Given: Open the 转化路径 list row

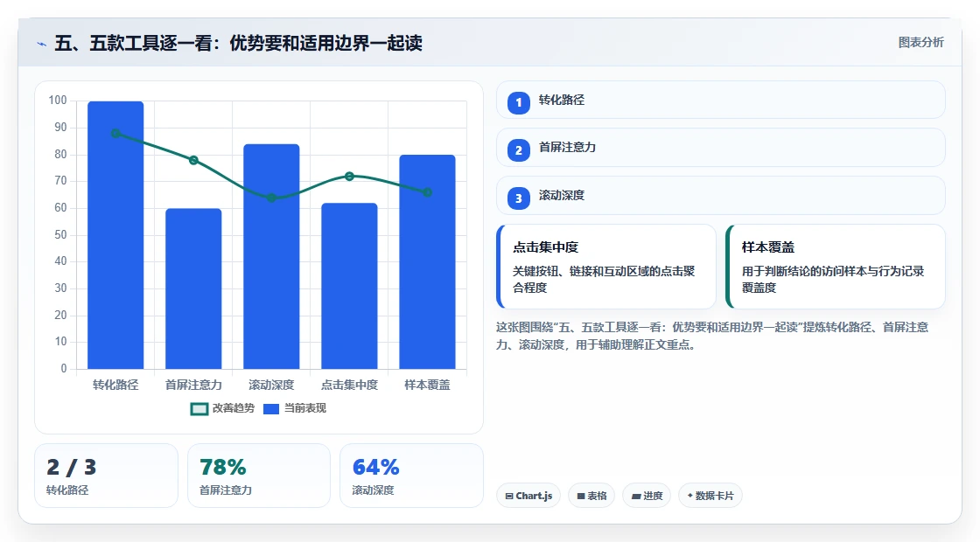Looking at the screenshot, I should [721, 100].
